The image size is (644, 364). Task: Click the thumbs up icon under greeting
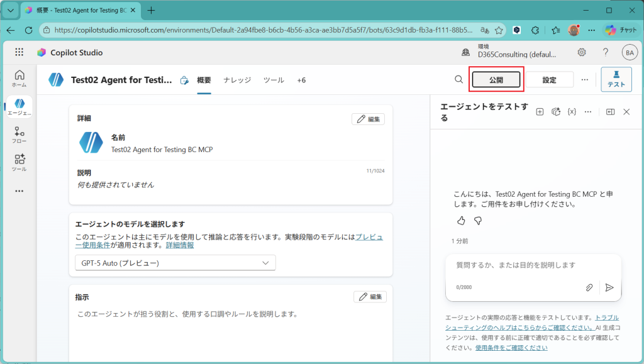[461, 221]
